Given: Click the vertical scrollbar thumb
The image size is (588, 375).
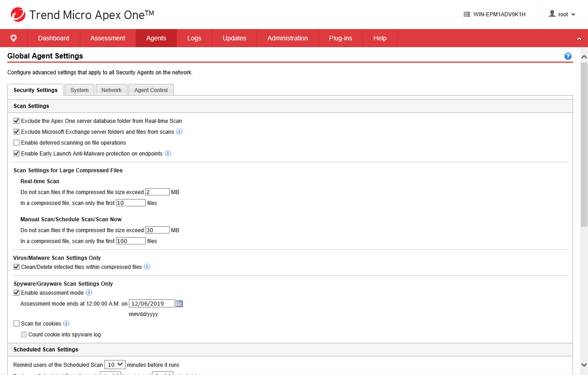Looking at the screenshot, I should [584, 144].
